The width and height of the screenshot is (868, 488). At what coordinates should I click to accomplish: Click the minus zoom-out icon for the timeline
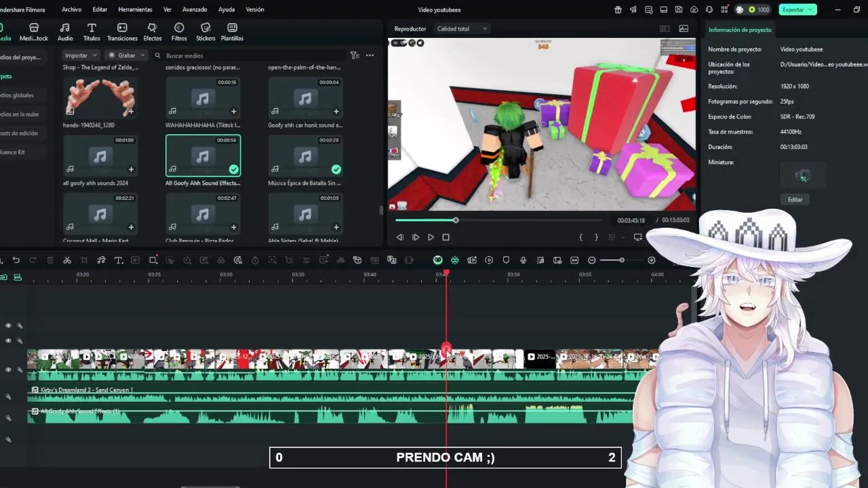(591, 260)
